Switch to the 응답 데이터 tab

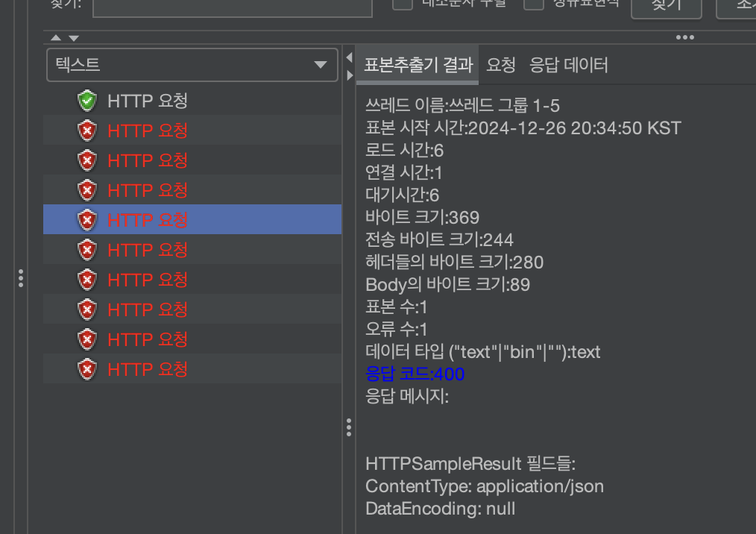point(568,65)
